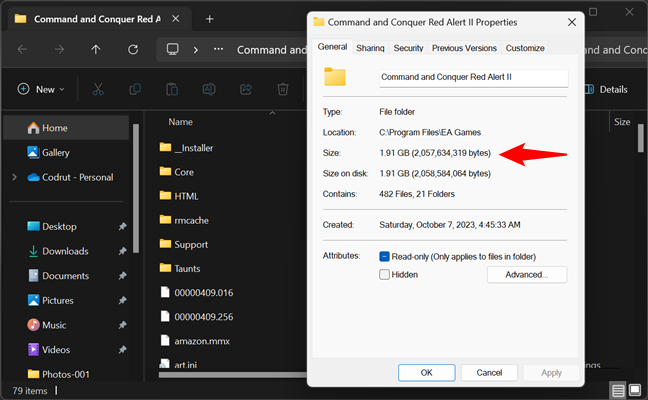Go up one folder level
The height and width of the screenshot is (400, 648).
(96, 49)
